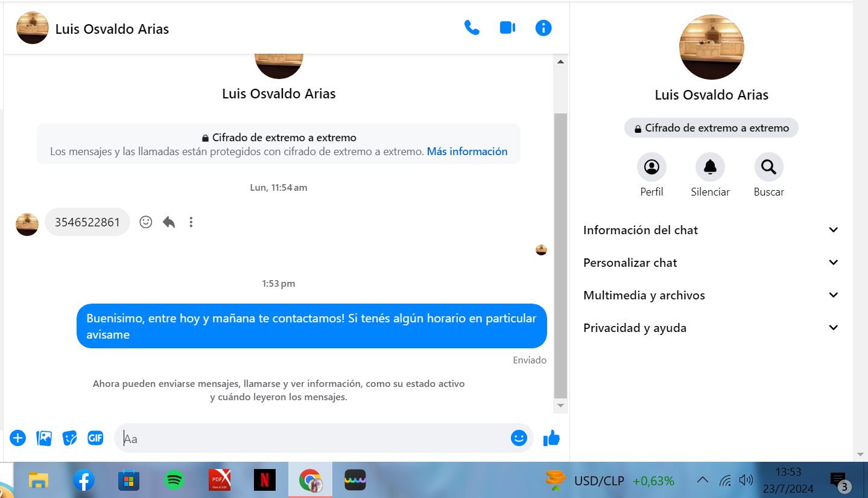Expand Personalizar chat section

click(x=711, y=263)
